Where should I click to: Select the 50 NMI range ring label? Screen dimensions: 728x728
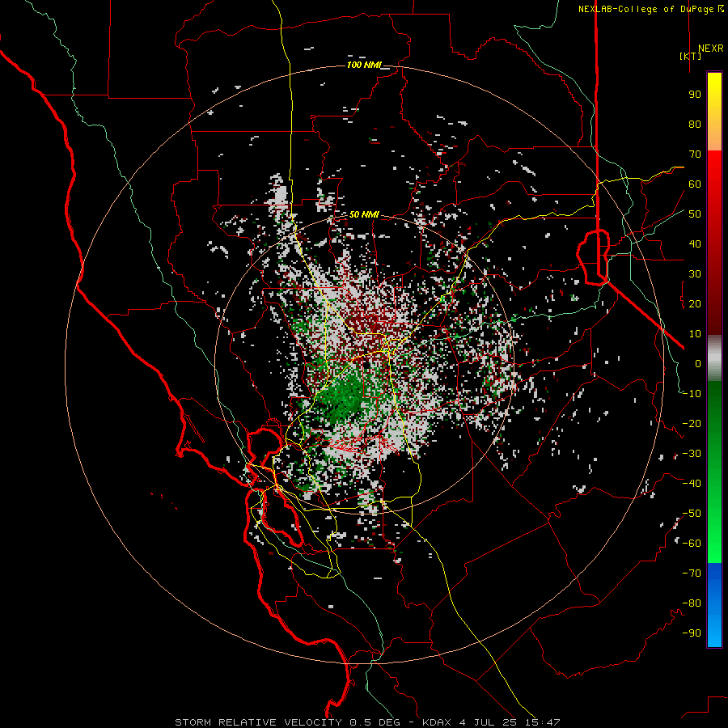coord(364,214)
